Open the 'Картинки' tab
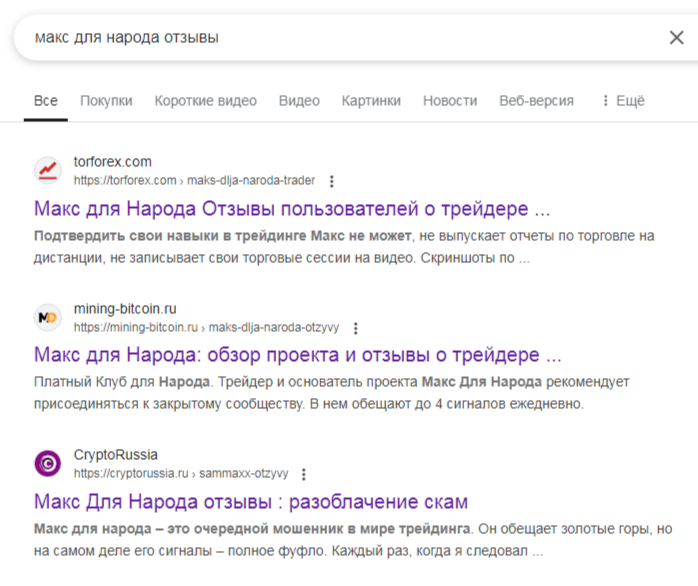698x586 pixels. (371, 101)
